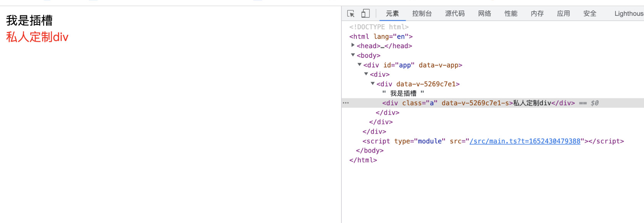Click the black 我是插槽 page text
The image size is (644, 223).
29,20
